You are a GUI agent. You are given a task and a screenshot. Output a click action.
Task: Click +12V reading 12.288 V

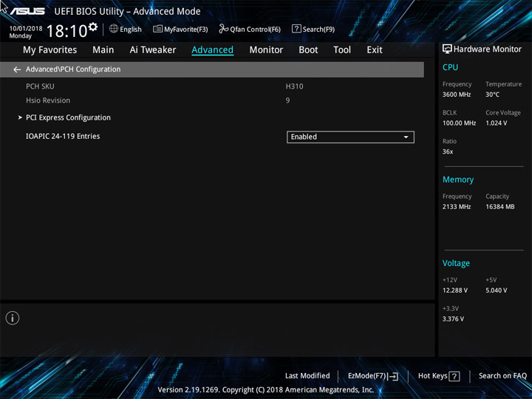[454, 290]
